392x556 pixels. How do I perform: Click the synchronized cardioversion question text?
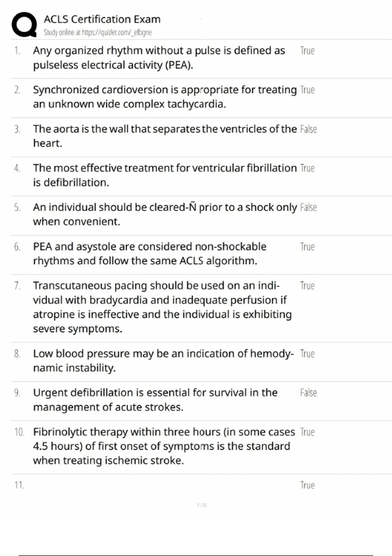point(165,97)
